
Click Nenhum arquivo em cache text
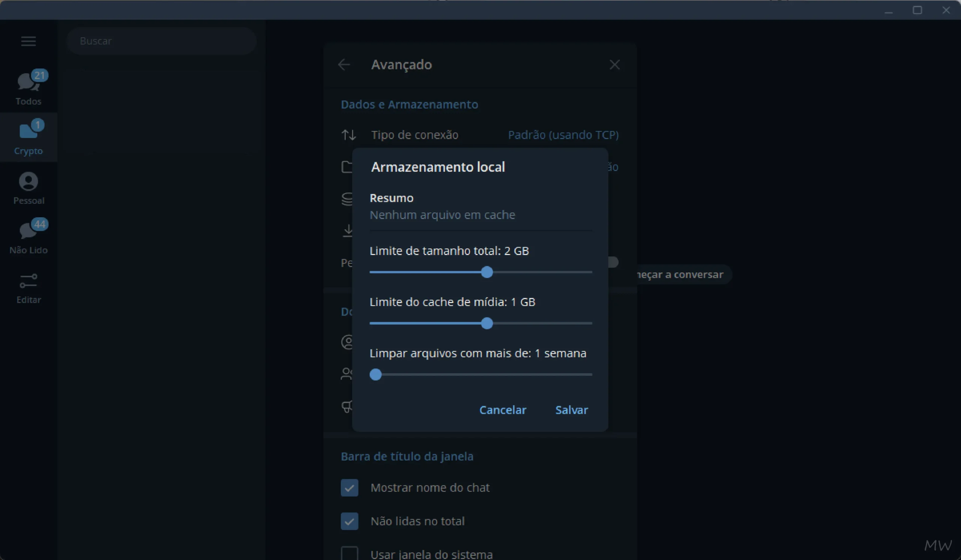click(x=442, y=215)
